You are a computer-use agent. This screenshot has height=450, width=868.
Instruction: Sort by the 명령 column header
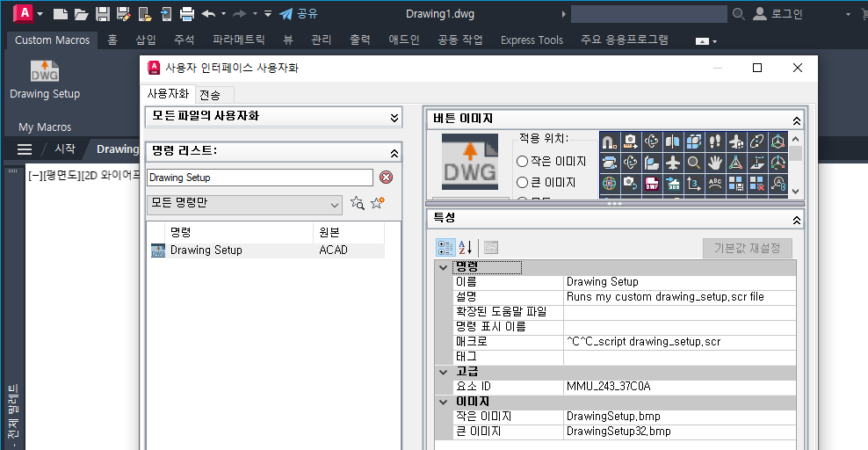click(239, 232)
